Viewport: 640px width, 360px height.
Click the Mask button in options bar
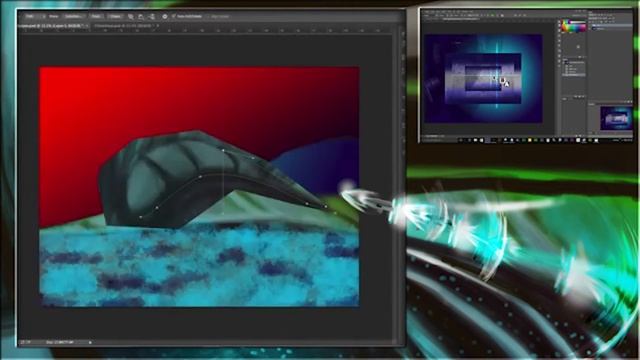click(x=96, y=16)
